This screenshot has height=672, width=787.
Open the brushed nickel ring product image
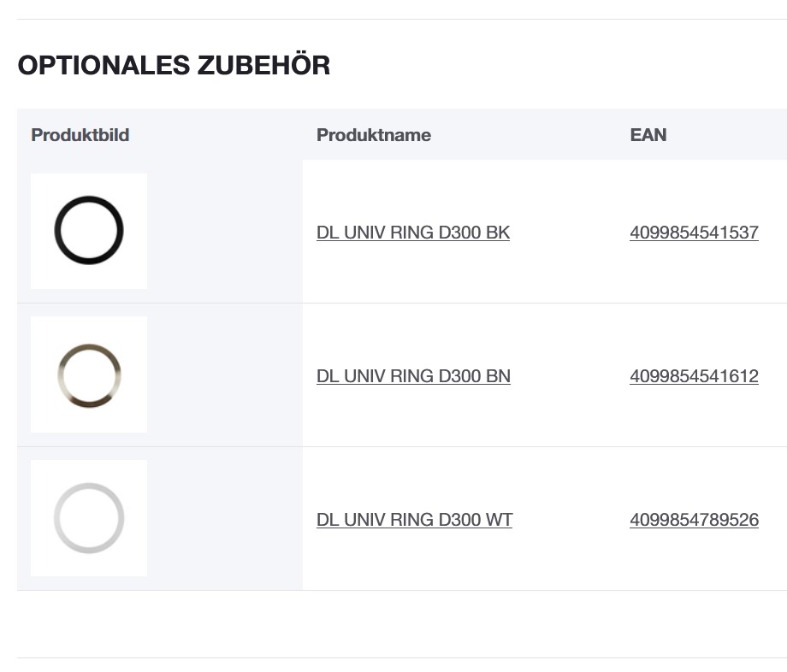(89, 374)
